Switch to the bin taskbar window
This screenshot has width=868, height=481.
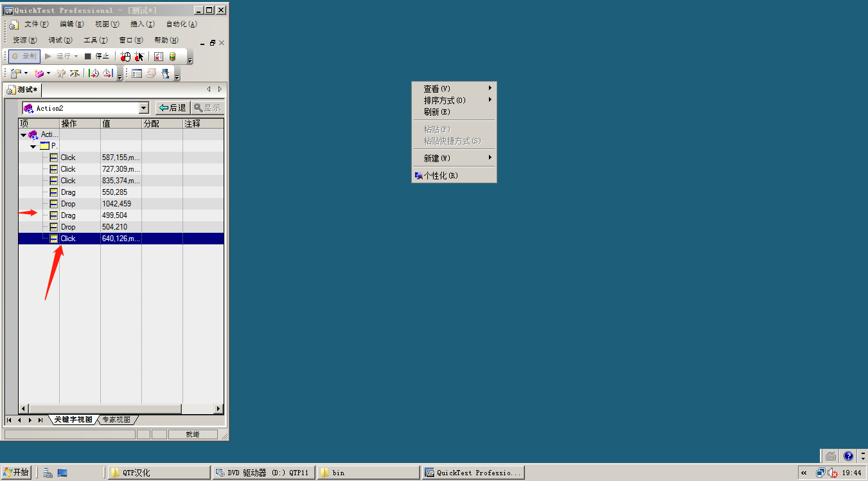click(x=369, y=473)
